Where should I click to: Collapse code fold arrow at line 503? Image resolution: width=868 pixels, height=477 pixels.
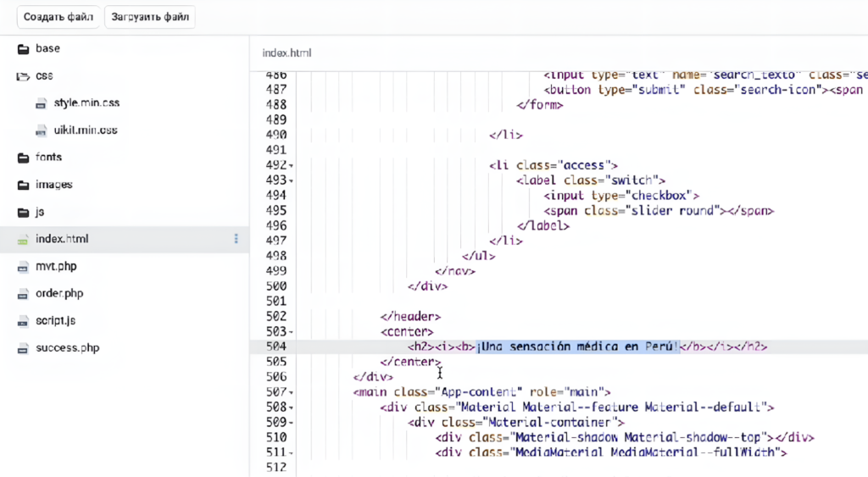(x=292, y=332)
